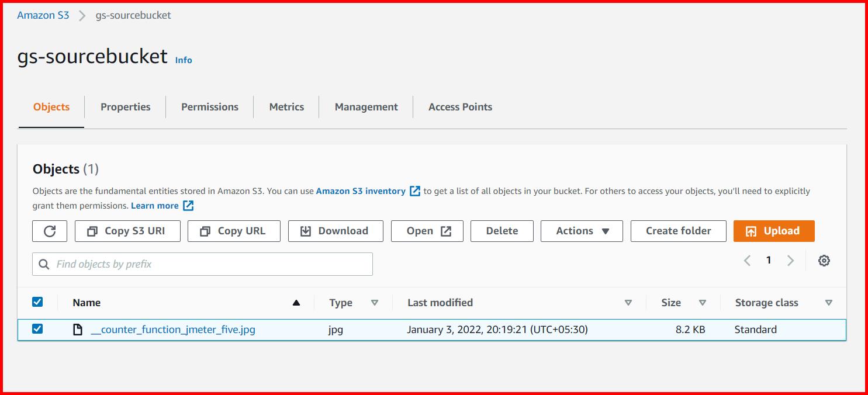Screen dimensions: 868x395
Task: Deselect the __counter_function_jmeter_five.jpg checkbox
Action: (38, 329)
